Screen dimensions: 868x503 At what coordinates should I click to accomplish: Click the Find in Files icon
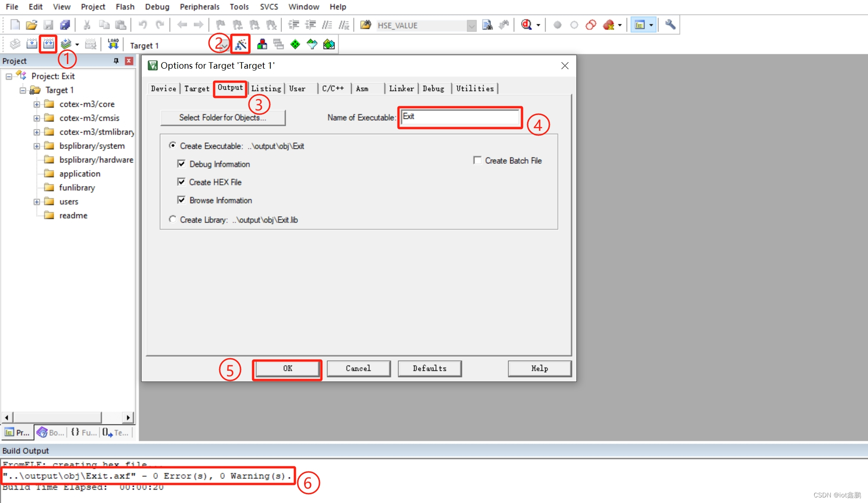(x=487, y=25)
